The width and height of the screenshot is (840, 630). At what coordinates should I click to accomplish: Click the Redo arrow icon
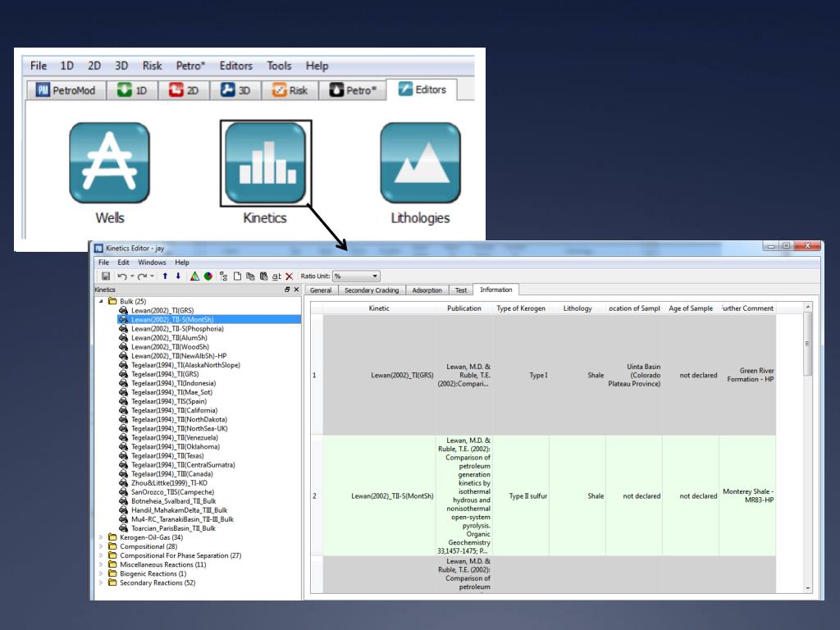(142, 276)
